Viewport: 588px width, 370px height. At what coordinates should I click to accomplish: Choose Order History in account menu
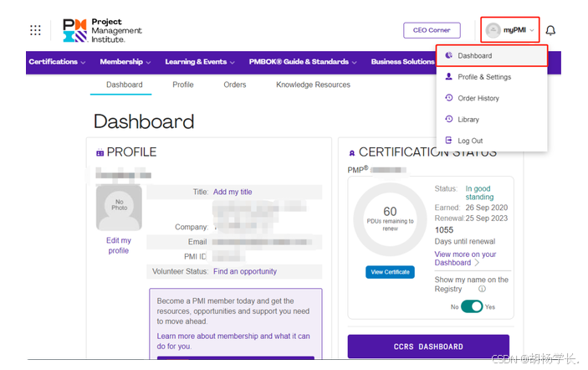492,98
